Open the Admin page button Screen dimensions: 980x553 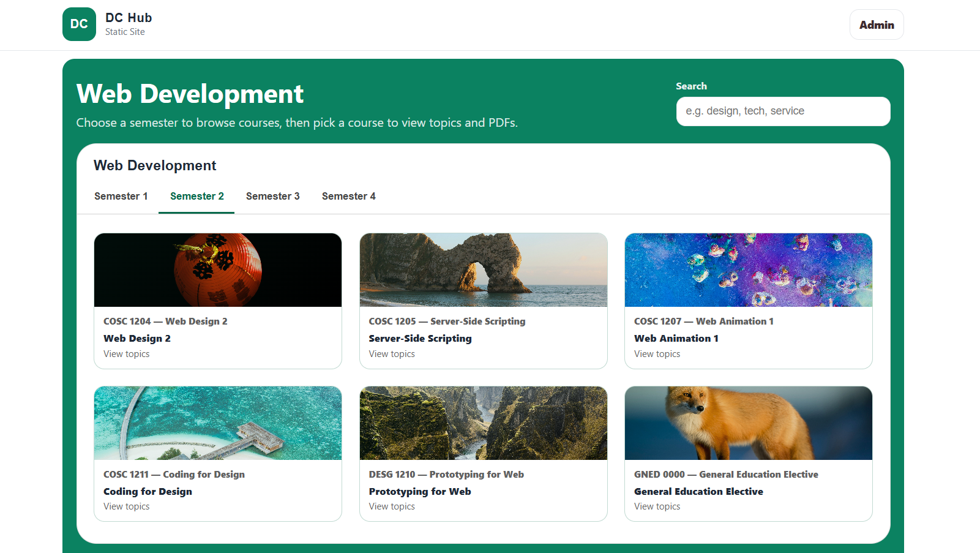coord(876,25)
